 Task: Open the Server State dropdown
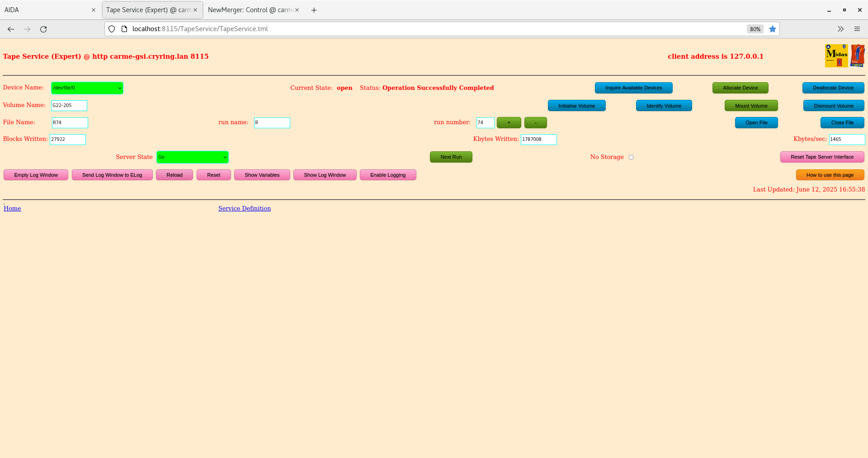[192, 157]
